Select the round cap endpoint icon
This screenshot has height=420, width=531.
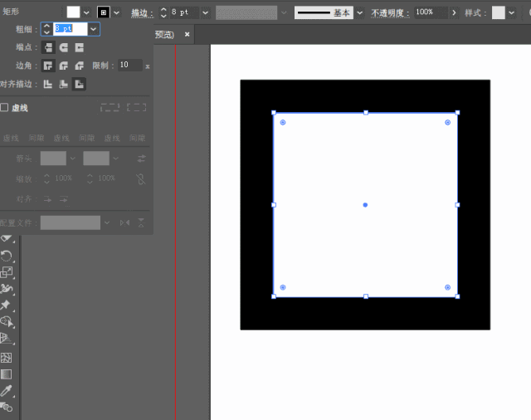64,47
